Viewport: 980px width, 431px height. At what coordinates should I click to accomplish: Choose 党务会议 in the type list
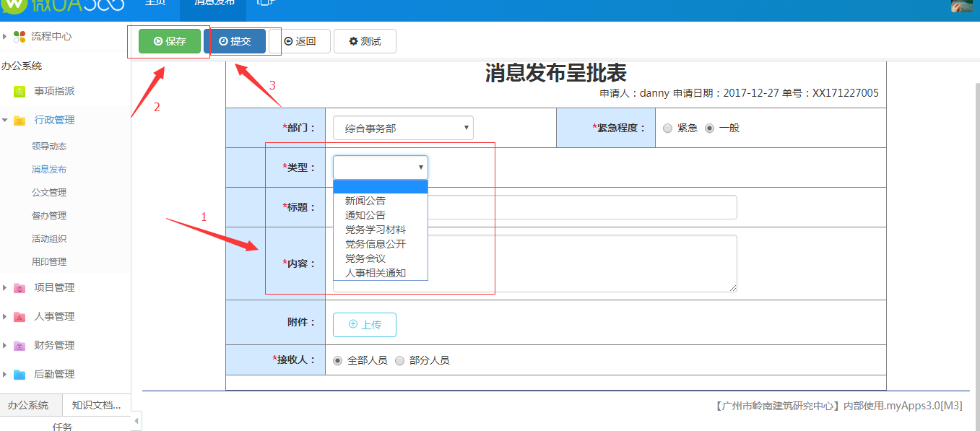365,258
